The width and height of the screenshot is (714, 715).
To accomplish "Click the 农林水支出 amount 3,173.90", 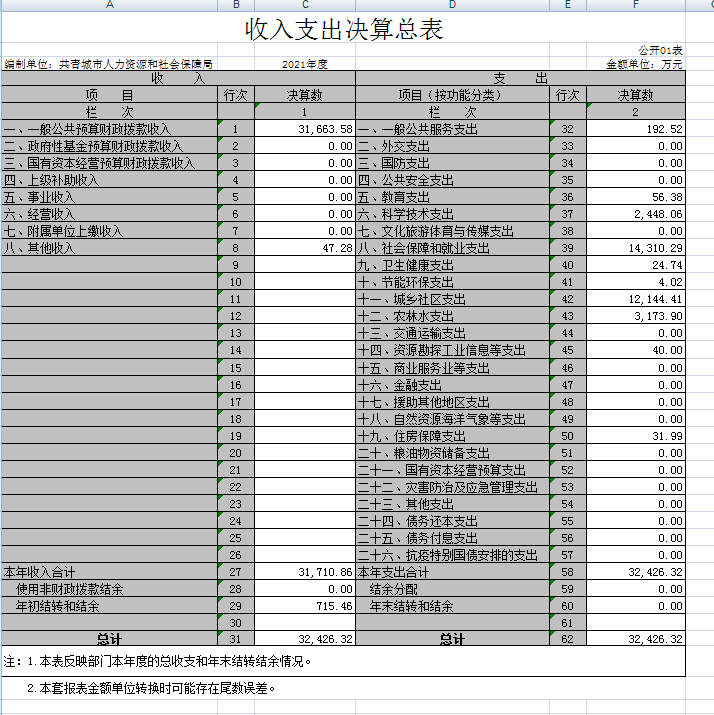I will (x=636, y=316).
